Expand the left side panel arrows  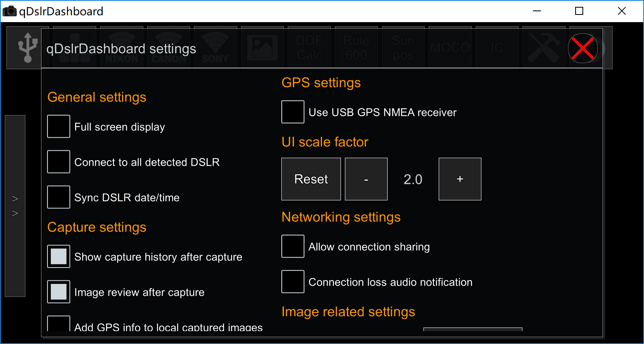click(15, 206)
